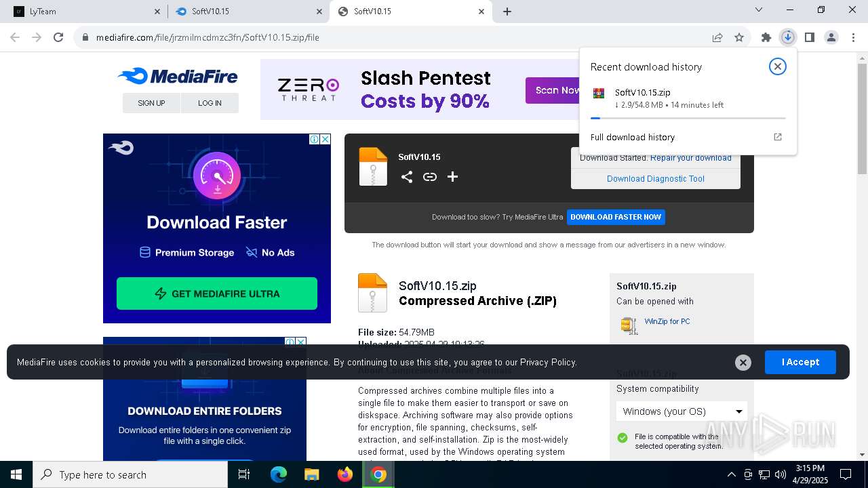Click GET MEDIAFIRE ULTRA button
The height and width of the screenshot is (488, 868).
217,293
